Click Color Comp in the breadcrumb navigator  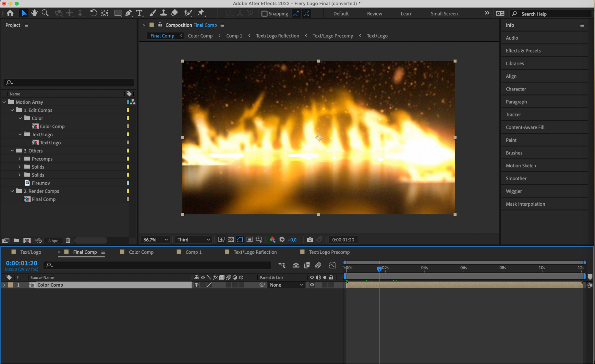[x=200, y=36]
